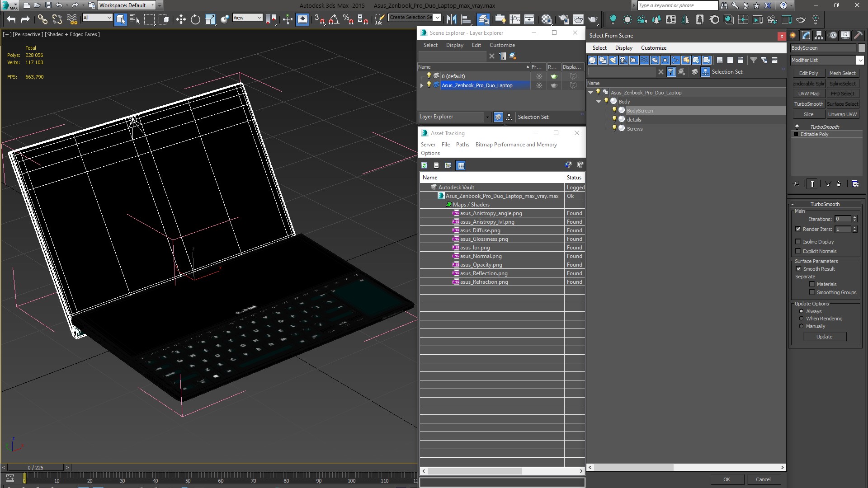The width and height of the screenshot is (868, 488).
Task: Open Select by Name list tool
Action: 135,19
